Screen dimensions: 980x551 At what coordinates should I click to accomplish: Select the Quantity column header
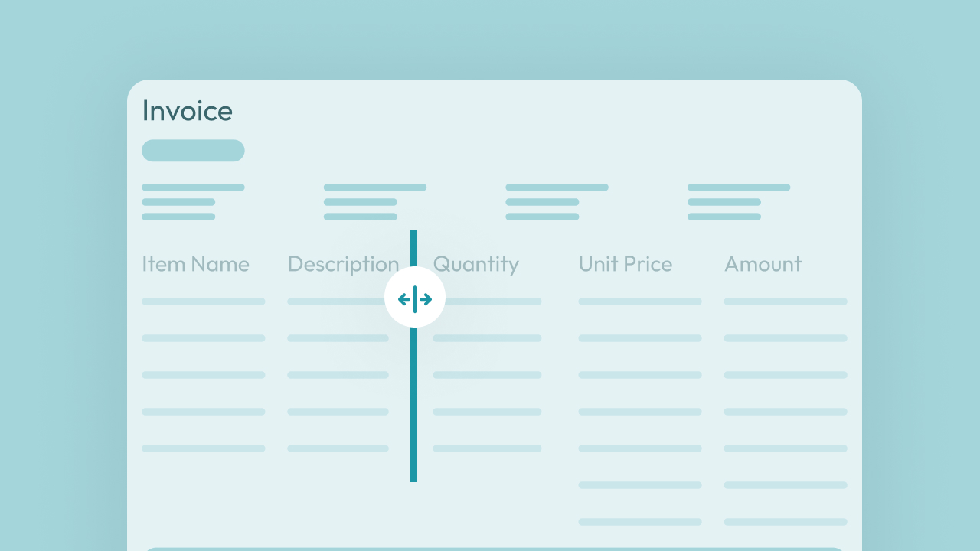point(476,265)
